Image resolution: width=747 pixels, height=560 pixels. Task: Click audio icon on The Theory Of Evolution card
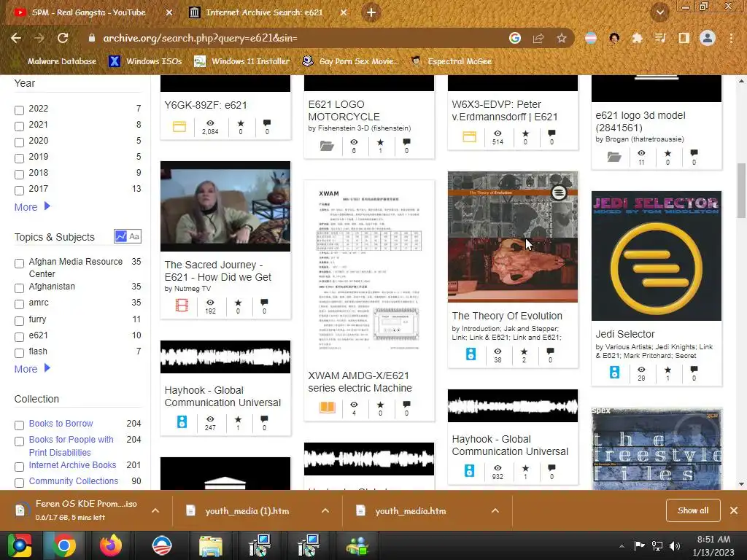[x=471, y=354]
